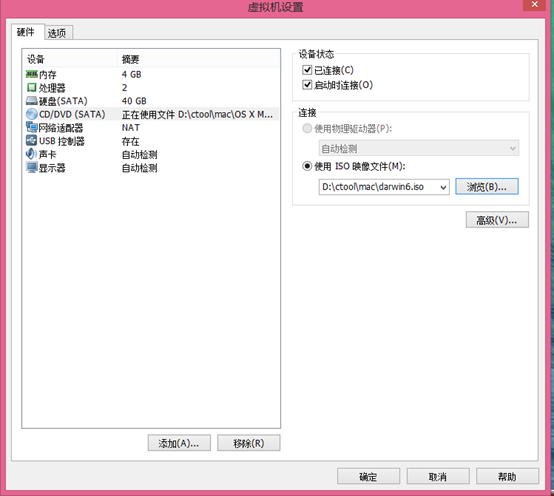The image size is (554, 496).
Task: Click the 4 GB memory summary
Action: tap(131, 75)
